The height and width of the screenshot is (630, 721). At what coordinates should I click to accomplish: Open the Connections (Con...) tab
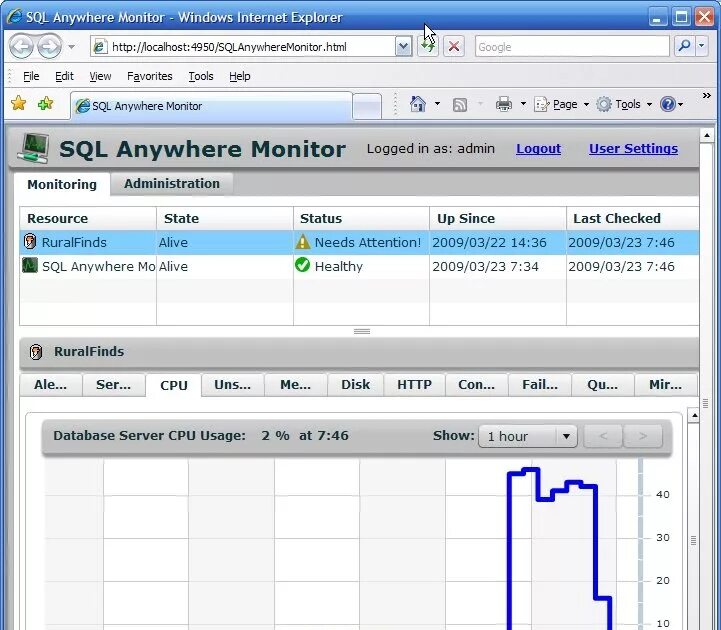tap(477, 385)
